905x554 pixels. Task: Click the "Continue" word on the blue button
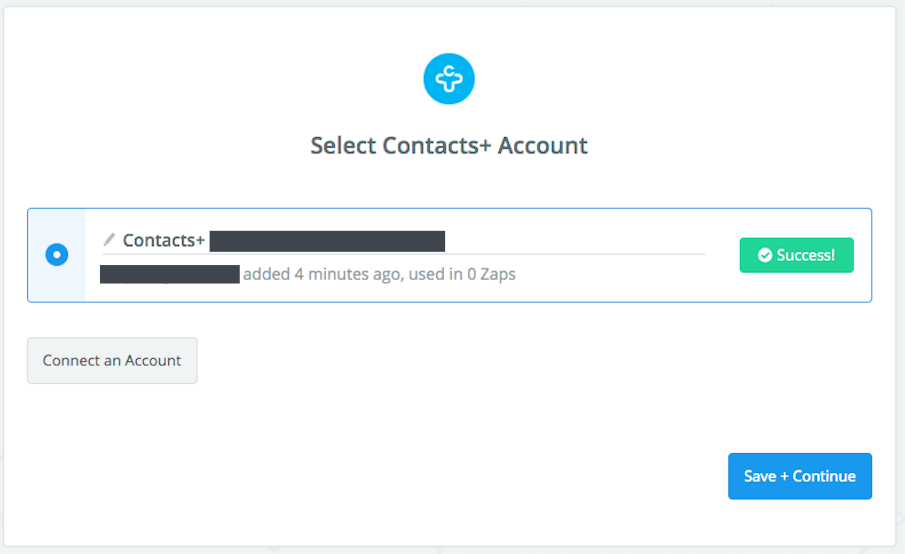(824, 476)
